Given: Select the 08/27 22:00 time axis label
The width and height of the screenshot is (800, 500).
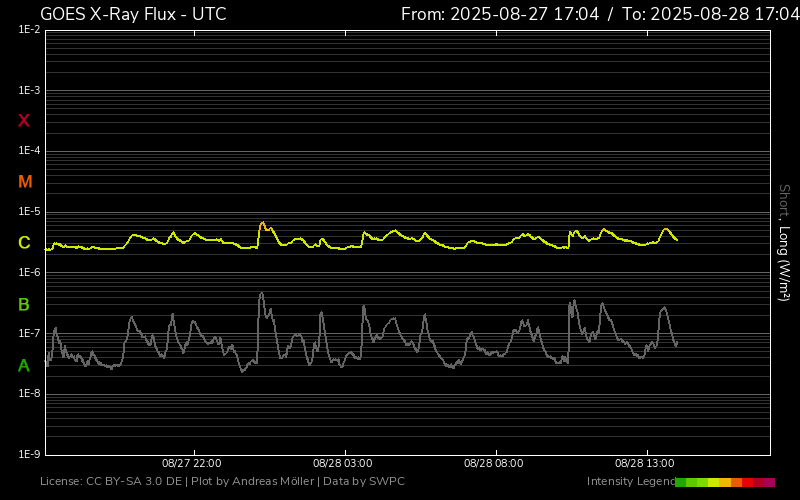Looking at the screenshot, I should pyautogui.click(x=192, y=464).
